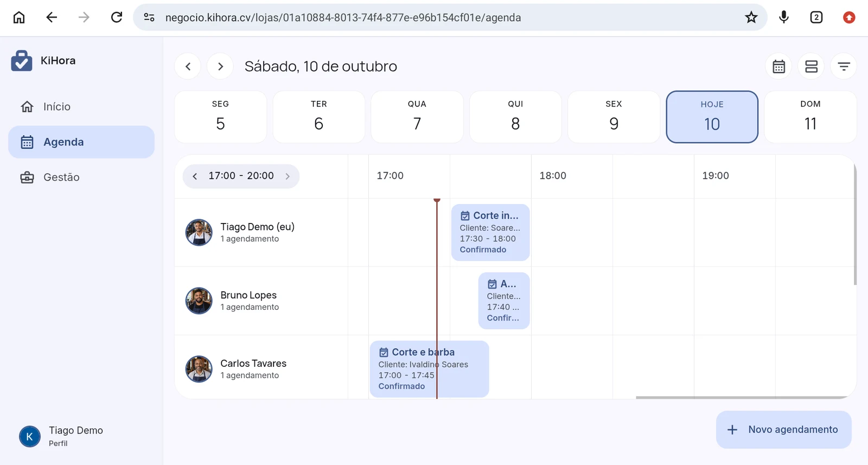Activate the microphone voice search icon
Viewport: 868px width, 465px height.
point(784,17)
